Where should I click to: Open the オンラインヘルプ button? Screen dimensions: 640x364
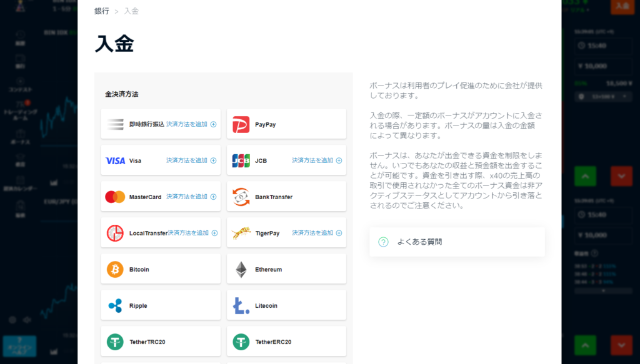click(x=19, y=345)
